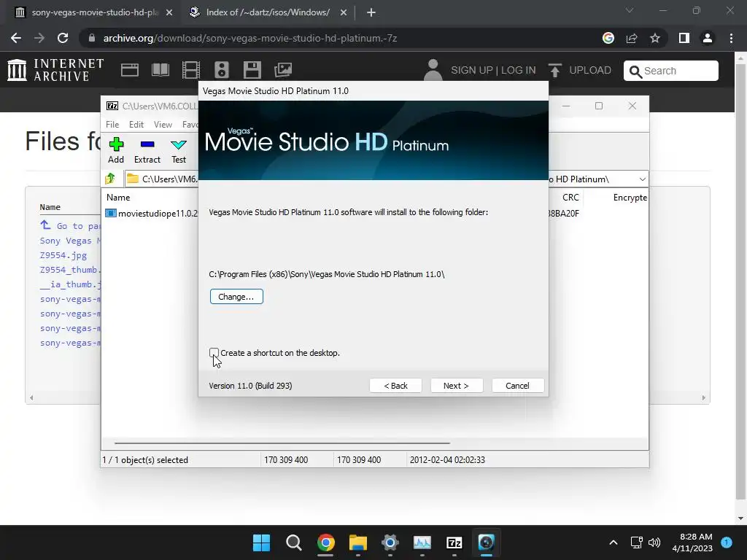Image resolution: width=747 pixels, height=560 pixels.
Task: Open the Chrome three-dot menu
Action: coord(731,38)
